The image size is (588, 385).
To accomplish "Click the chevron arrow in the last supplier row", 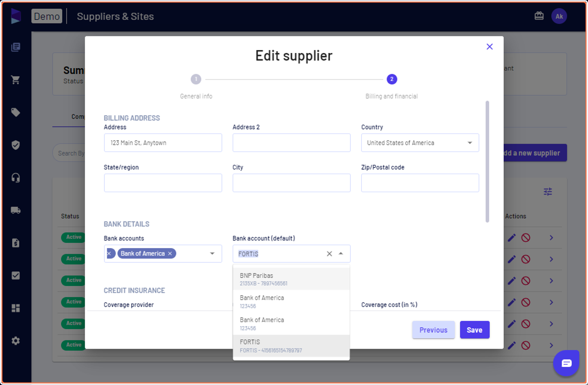I will pos(551,345).
